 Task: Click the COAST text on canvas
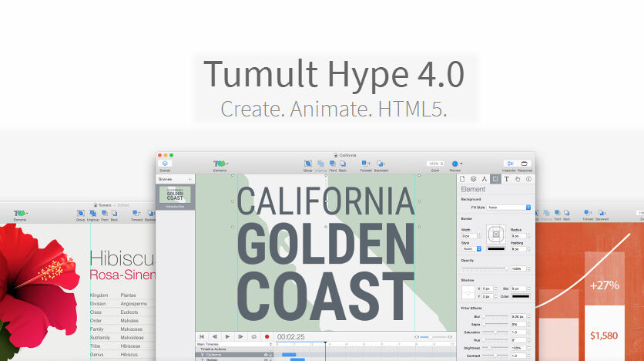(326, 296)
